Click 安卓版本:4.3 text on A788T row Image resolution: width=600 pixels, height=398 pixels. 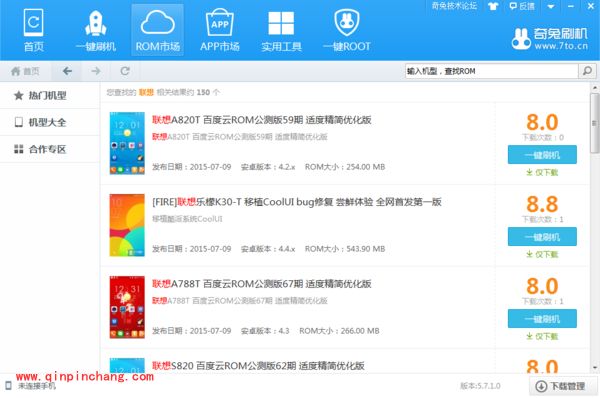pyautogui.click(x=265, y=331)
